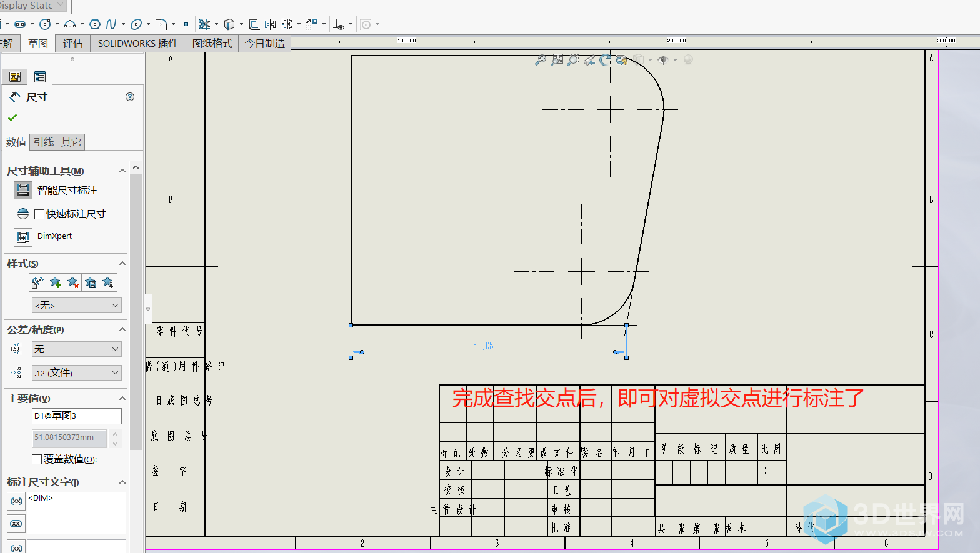Select the sketch point tool
Screen dimensions: 980x553
[x=186, y=24]
